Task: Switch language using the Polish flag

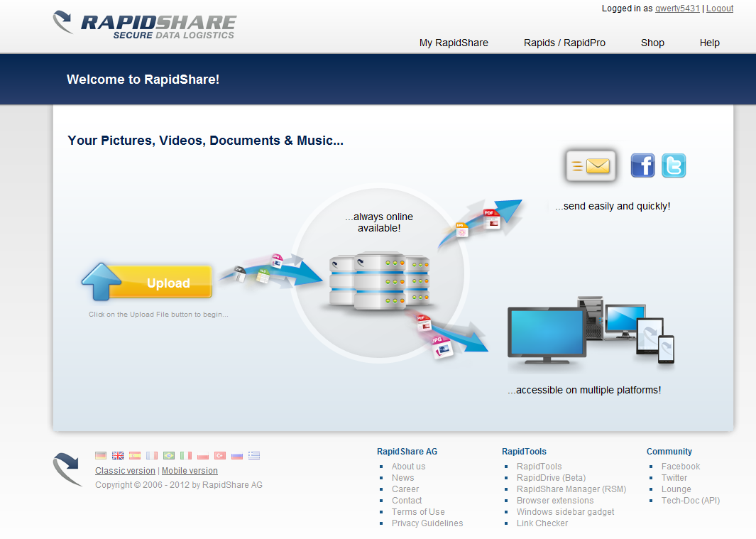Action: coord(203,455)
